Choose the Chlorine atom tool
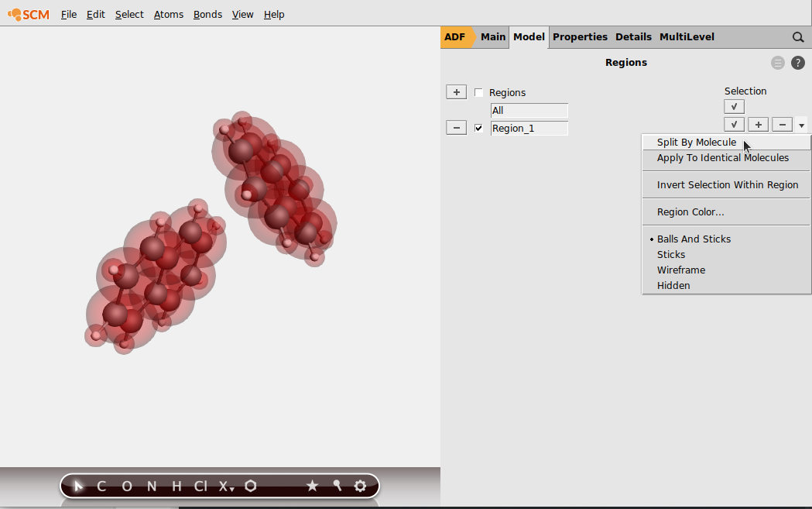 pyautogui.click(x=200, y=487)
